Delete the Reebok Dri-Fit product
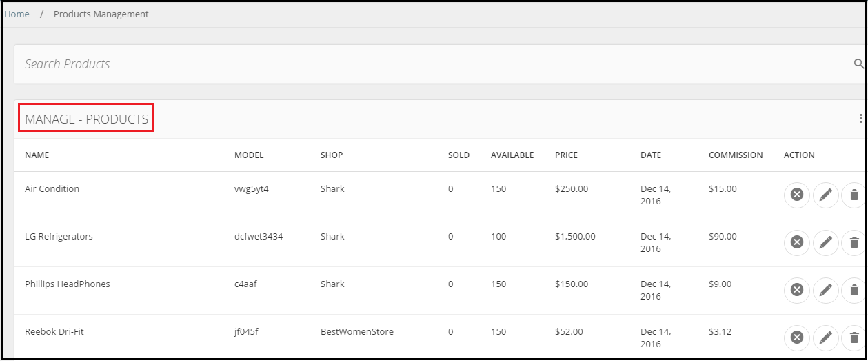 [x=854, y=338]
